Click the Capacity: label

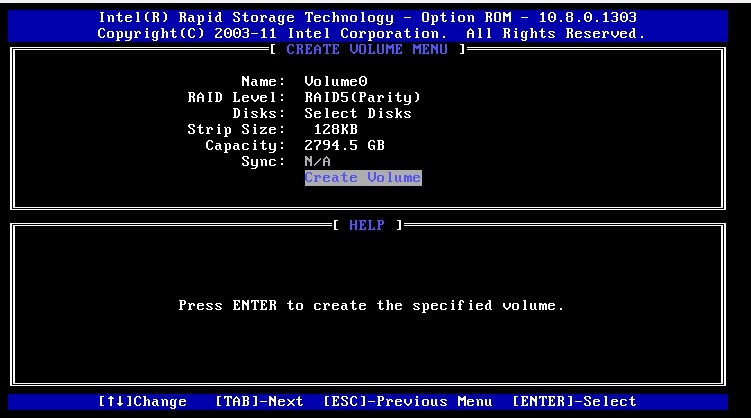pos(245,146)
